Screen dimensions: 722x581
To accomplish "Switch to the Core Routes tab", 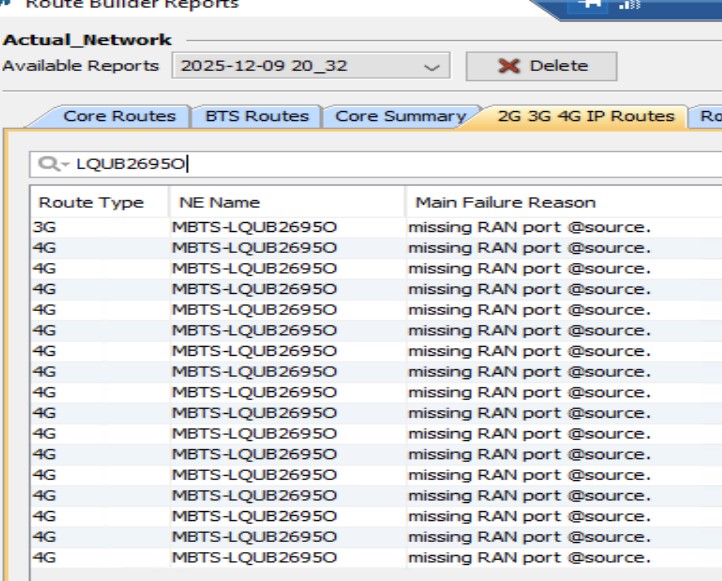I will pos(118,116).
